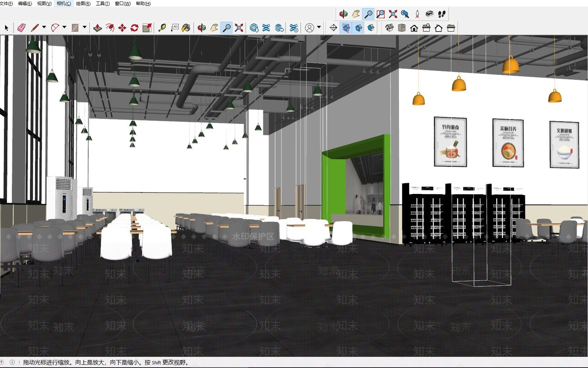588x368 pixels.
Task: Select the Text label tool
Action: 175,28
